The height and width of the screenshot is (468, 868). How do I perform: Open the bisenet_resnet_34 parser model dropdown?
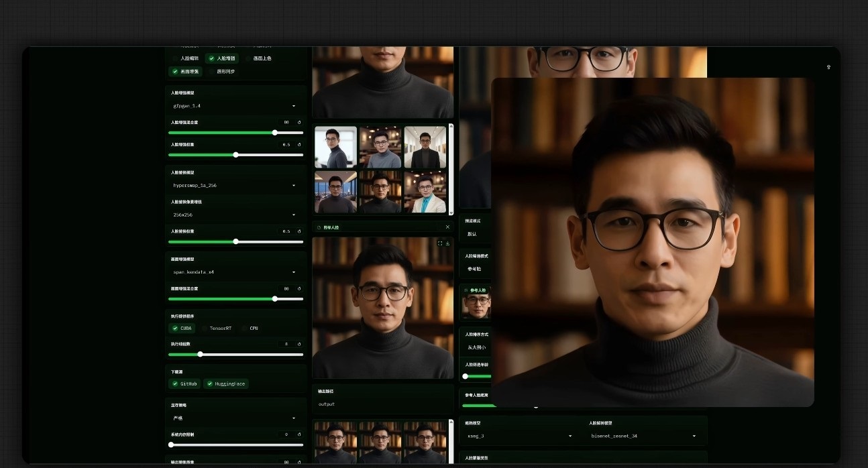645,436
